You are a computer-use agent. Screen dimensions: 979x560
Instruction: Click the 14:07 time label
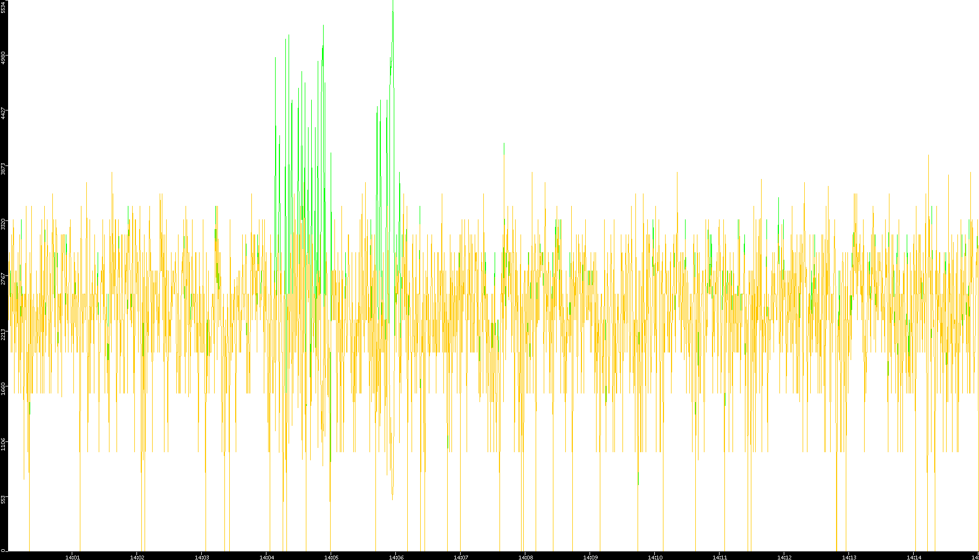461,557
